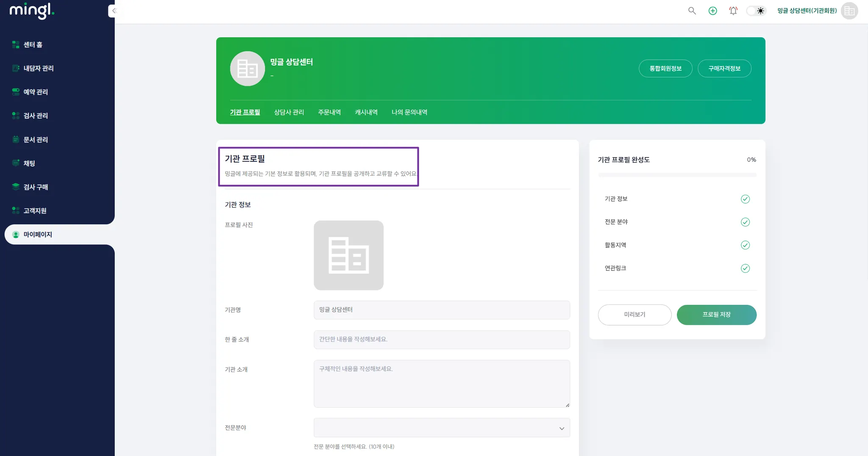Viewport: 868px width, 456px height.
Task: Click 기관 정보 checklist label
Action: click(616, 199)
